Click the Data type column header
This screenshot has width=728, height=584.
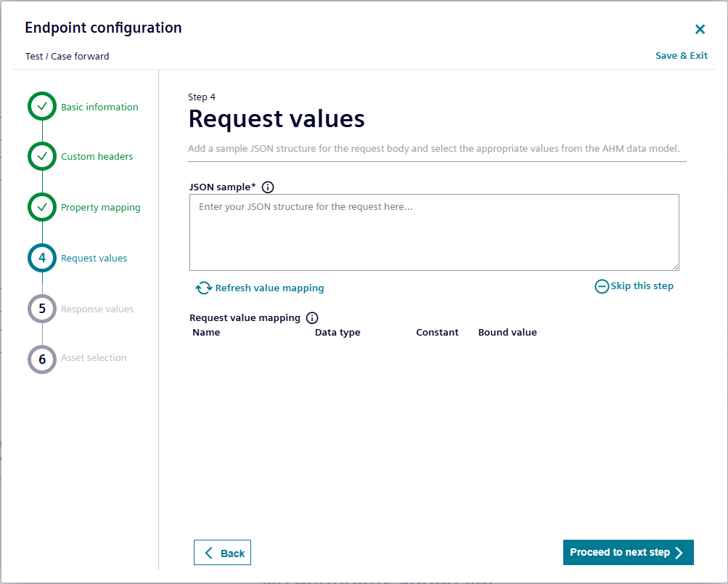(x=338, y=333)
